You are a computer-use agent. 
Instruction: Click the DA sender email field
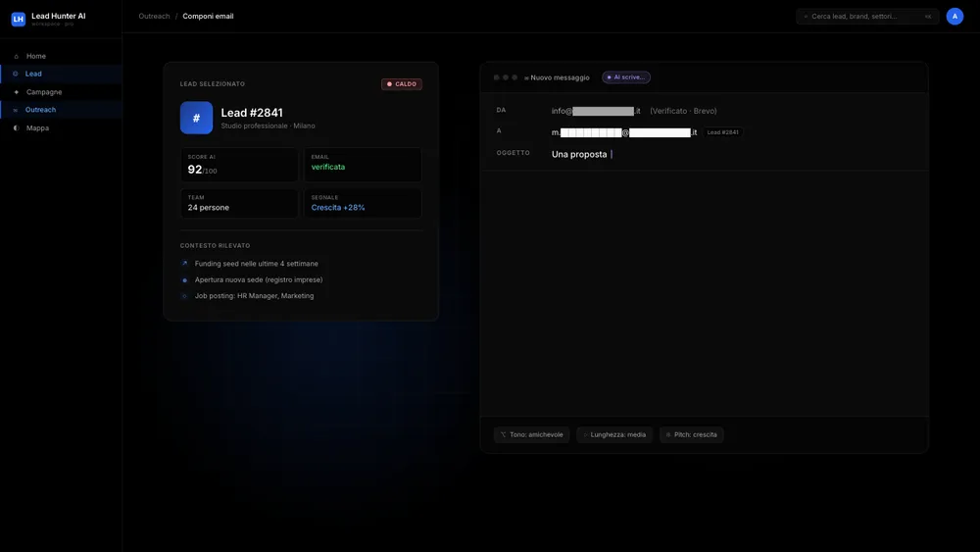pyautogui.click(x=596, y=111)
